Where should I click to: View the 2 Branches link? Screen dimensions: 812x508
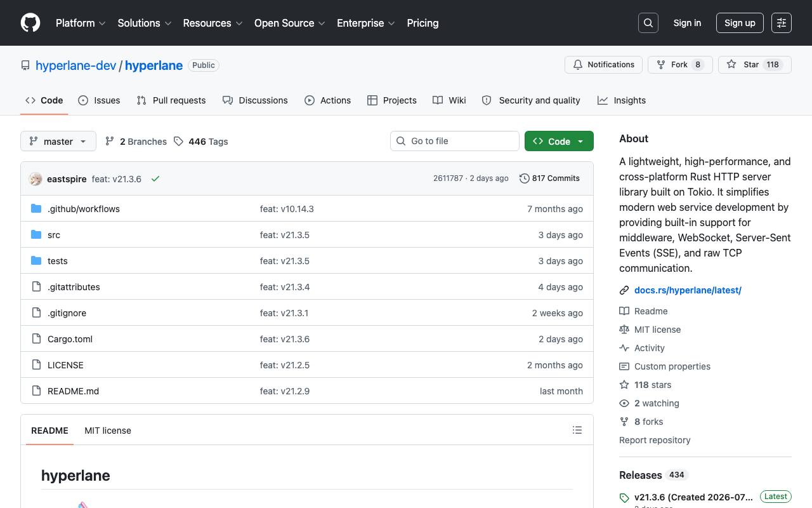(136, 142)
